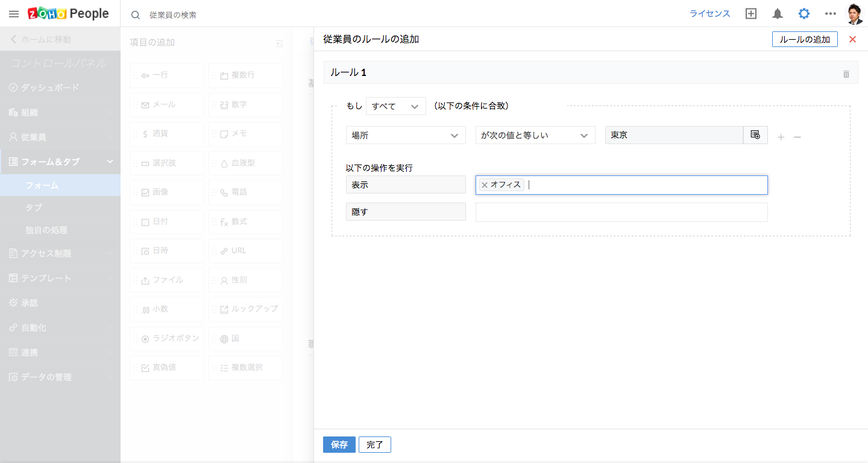Open the すべて condition match dropdown
Screen dimensions: 868x463
point(395,106)
